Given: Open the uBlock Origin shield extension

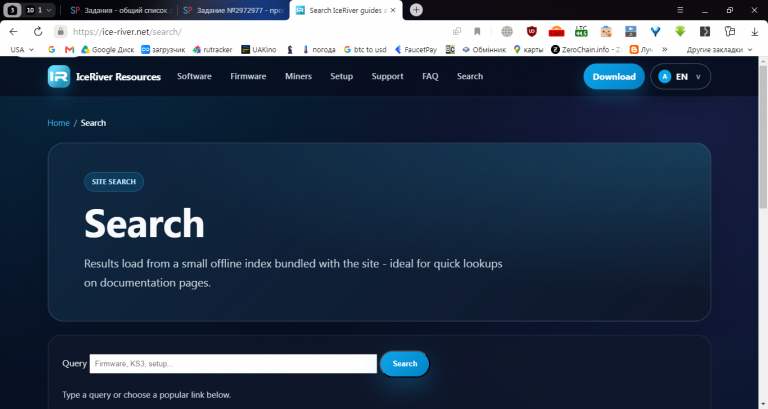Looking at the screenshot, I should (x=531, y=32).
